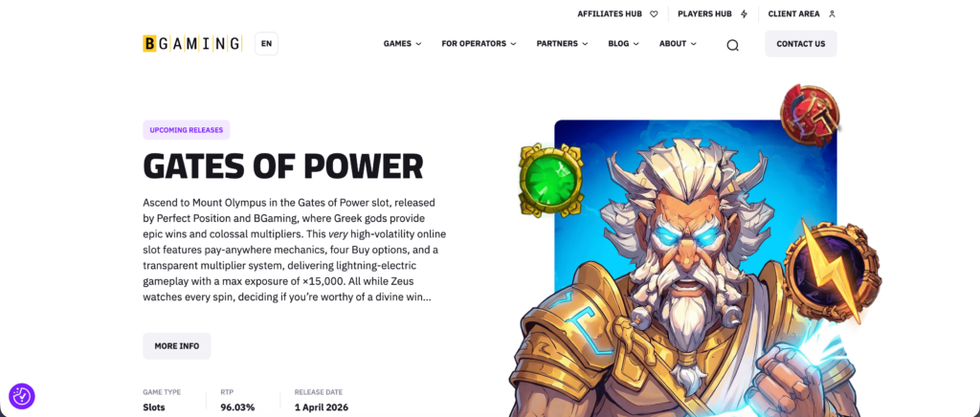Viewport: 980px width, 417px height.
Task: Click the green gem symbol artwork
Action: pyautogui.click(x=550, y=181)
